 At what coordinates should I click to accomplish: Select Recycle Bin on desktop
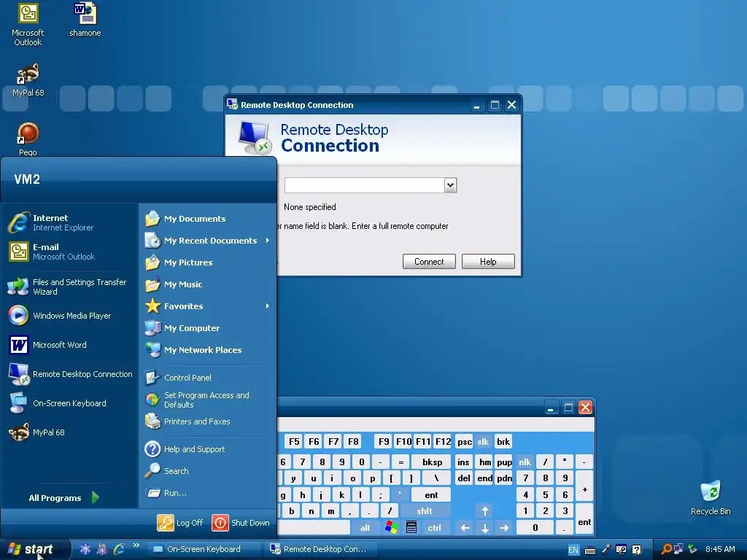coord(711,497)
